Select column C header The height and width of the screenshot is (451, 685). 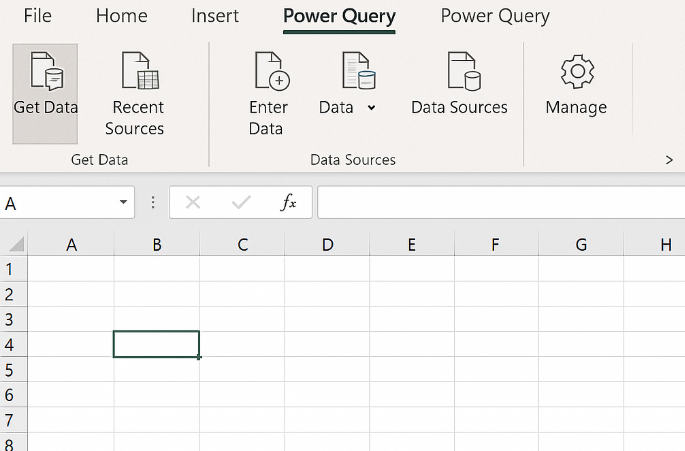click(242, 244)
